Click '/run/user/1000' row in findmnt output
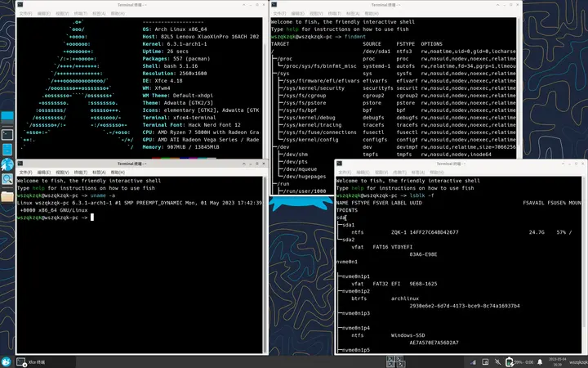Image resolution: width=588 pixels, height=368 pixels. click(x=305, y=191)
